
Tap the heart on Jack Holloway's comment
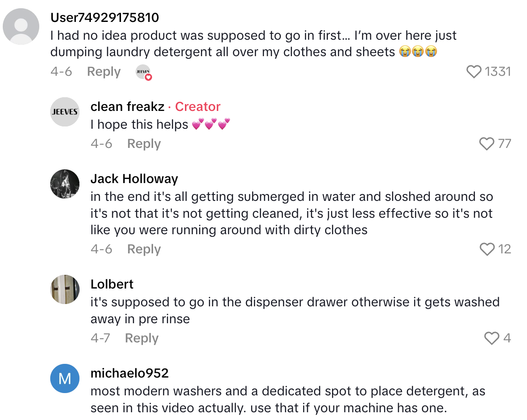487,249
